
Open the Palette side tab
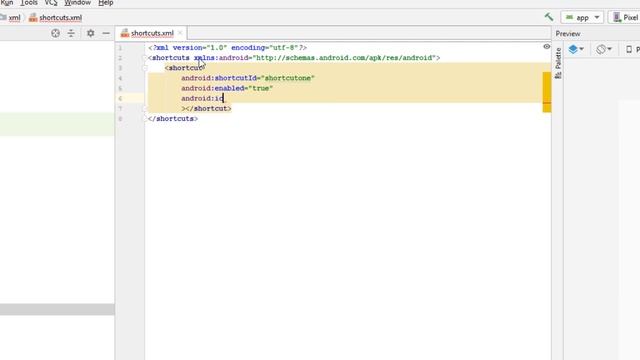point(558,63)
